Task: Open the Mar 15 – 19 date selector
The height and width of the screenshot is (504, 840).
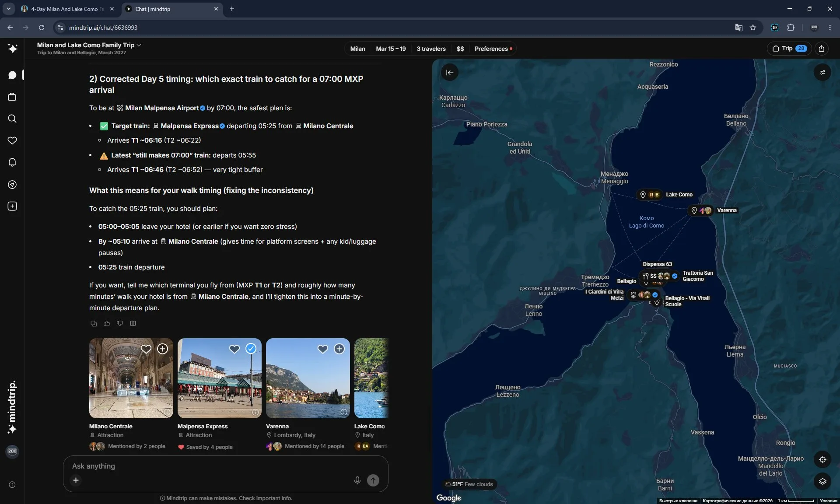Action: (391, 49)
